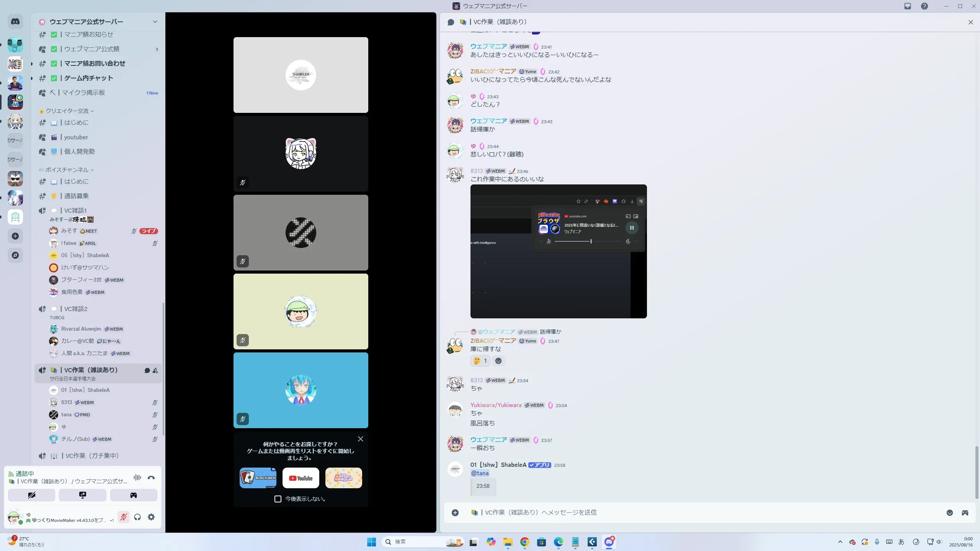The image size is (980, 551).
Task: Turn on camera in voice panel
Action: 31,495
